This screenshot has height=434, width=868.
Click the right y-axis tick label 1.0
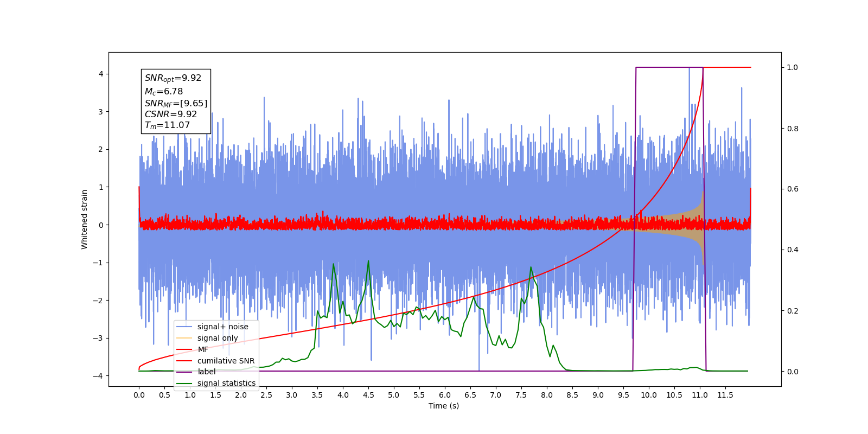click(793, 67)
